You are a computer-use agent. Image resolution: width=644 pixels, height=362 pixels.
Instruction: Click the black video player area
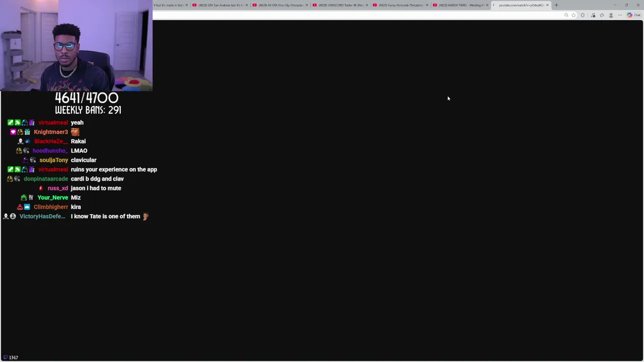coord(397,190)
